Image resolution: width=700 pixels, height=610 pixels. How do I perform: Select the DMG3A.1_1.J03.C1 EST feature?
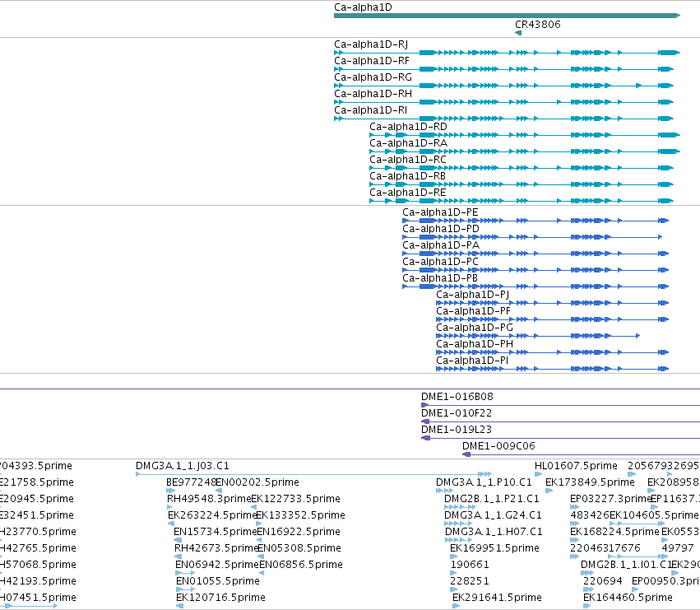[314, 474]
